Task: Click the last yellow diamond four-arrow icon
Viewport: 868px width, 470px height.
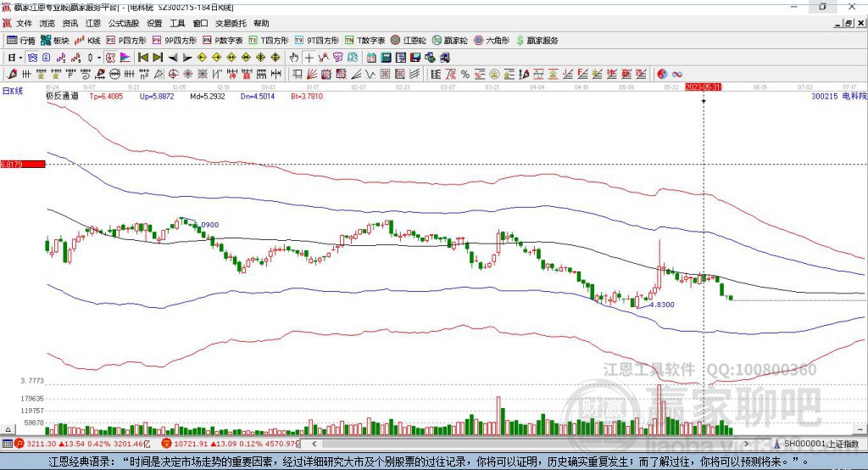Action: (275, 58)
